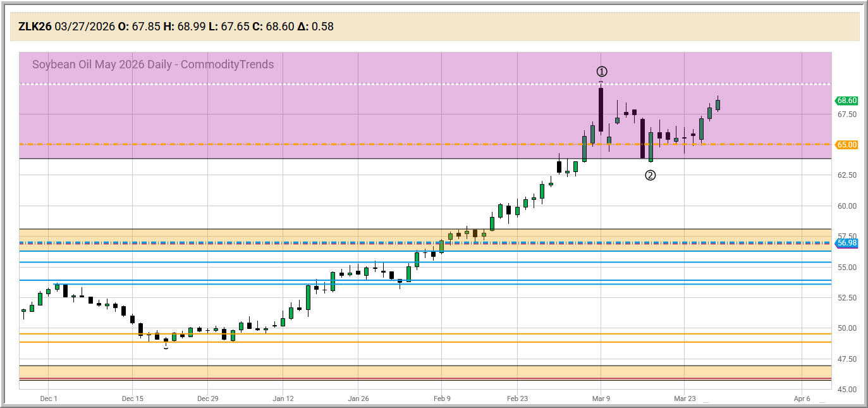Screen dimensions: 868x408
Task: Select the green 68.60 last price tag
Action: (x=847, y=101)
